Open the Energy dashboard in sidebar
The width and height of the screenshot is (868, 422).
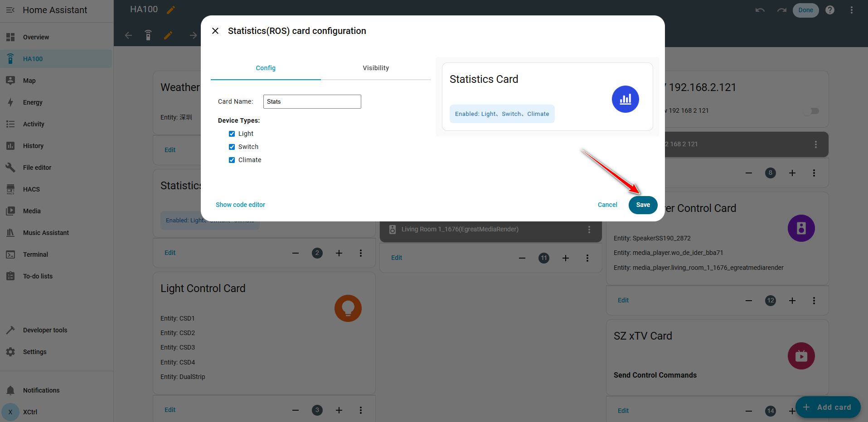[33, 102]
